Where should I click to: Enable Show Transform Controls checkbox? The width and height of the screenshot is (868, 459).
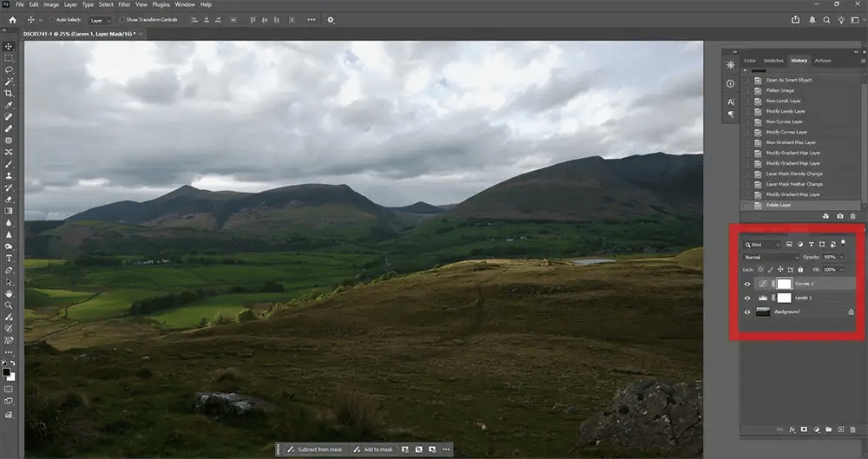(x=122, y=20)
